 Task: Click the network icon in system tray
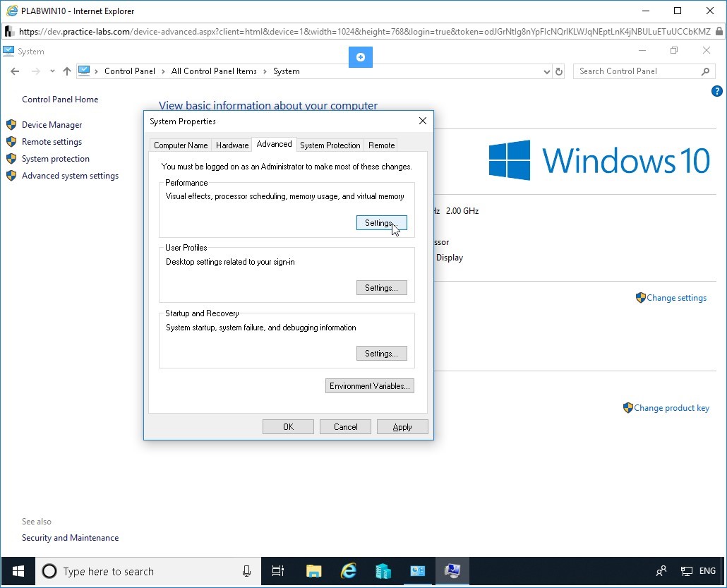(686, 571)
